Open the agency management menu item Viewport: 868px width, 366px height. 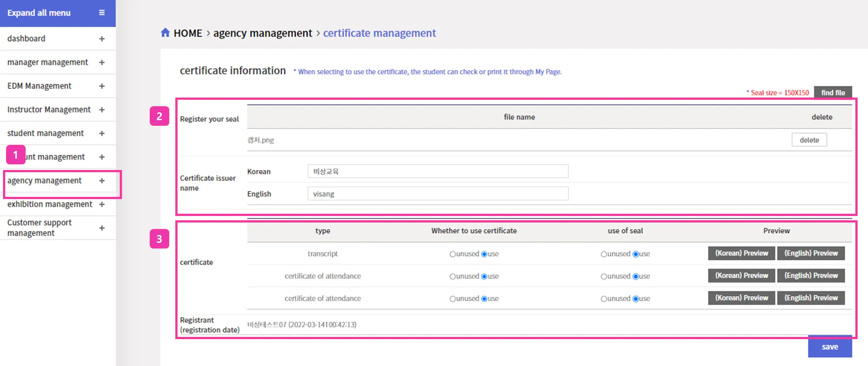coord(44,181)
